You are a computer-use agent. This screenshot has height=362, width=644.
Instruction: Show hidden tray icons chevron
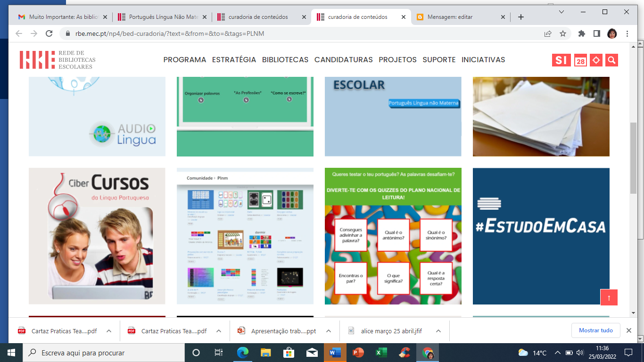(558, 353)
